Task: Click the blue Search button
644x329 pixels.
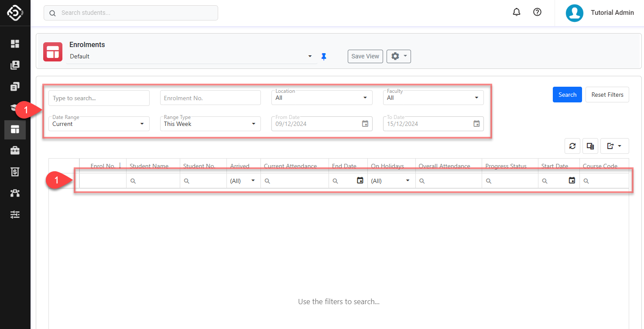Action: coord(567,95)
